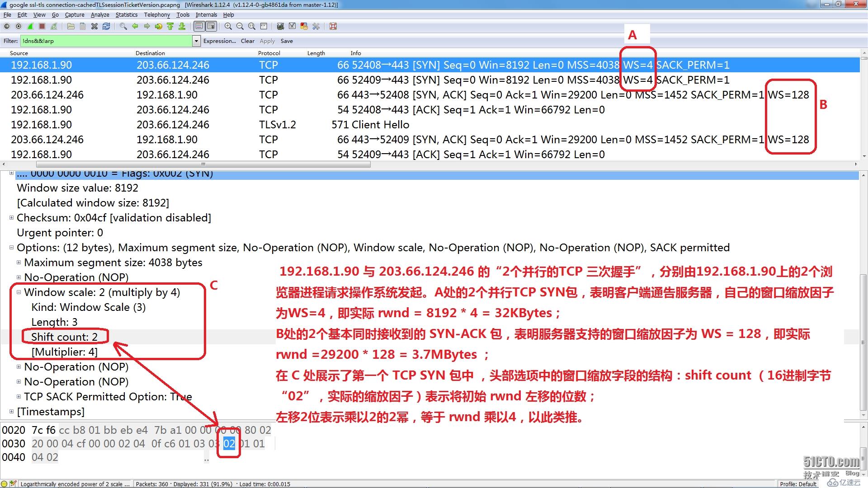The height and width of the screenshot is (488, 868).
Task: Start a new live capture
Action: 30,26
